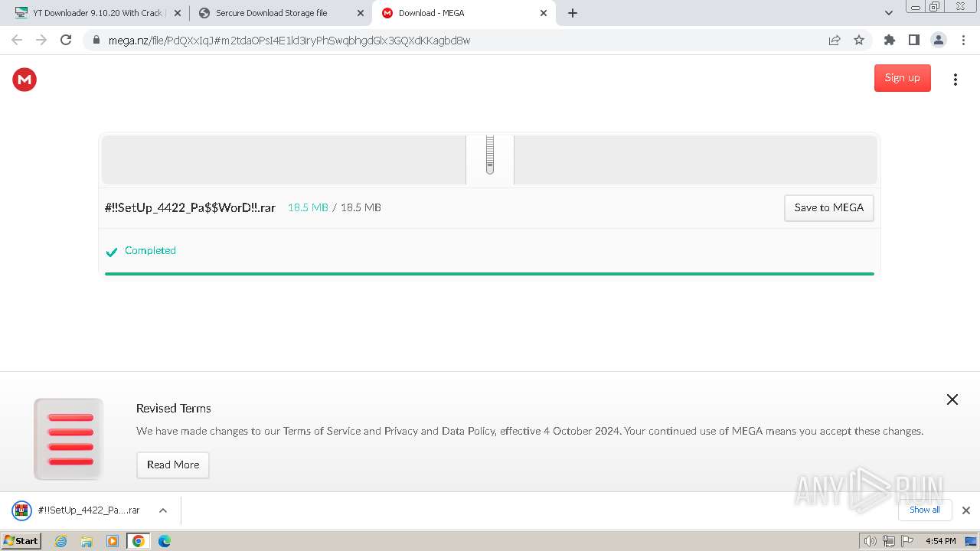Click the taskbar clock showing 4:54 PM
The height and width of the screenshot is (551, 980).
(x=940, y=541)
